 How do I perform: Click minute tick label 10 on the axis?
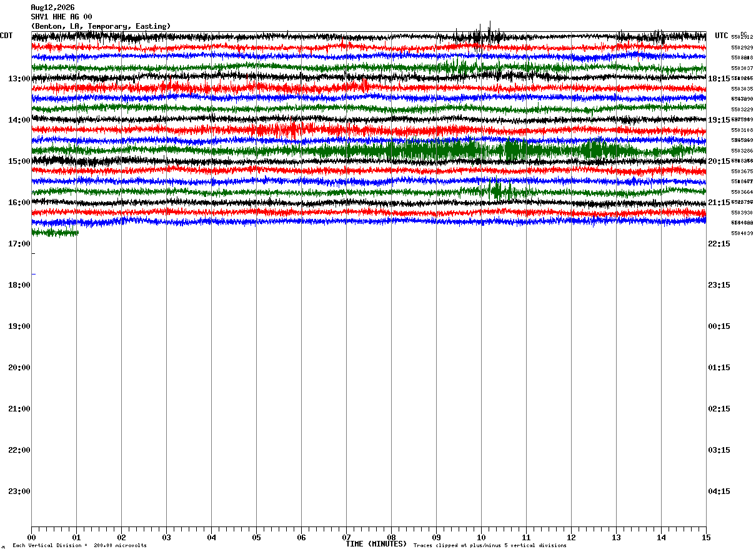click(x=481, y=537)
